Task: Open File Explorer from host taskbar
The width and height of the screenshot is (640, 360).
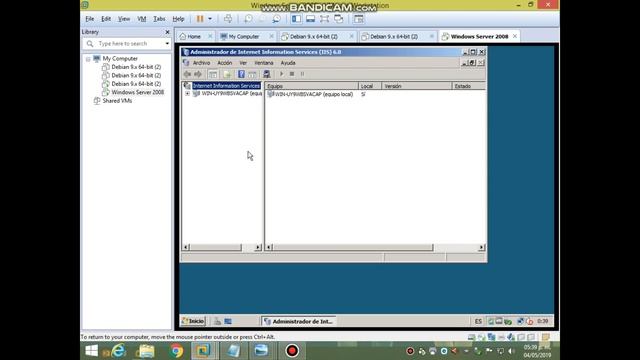Action: coord(147,351)
